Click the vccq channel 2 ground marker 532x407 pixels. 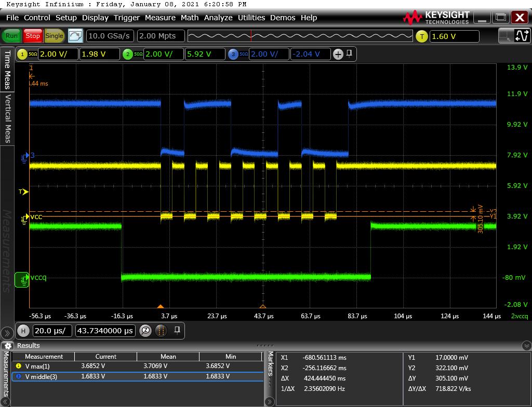coord(22,279)
